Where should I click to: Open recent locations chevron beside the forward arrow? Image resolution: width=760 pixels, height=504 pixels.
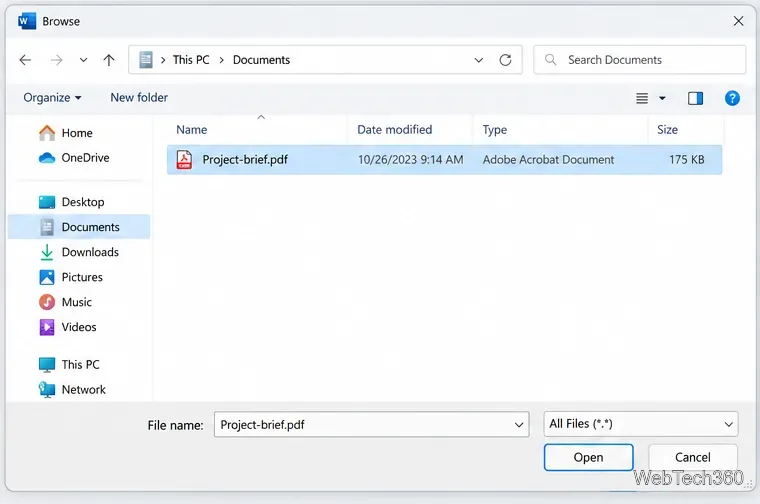[x=83, y=60]
